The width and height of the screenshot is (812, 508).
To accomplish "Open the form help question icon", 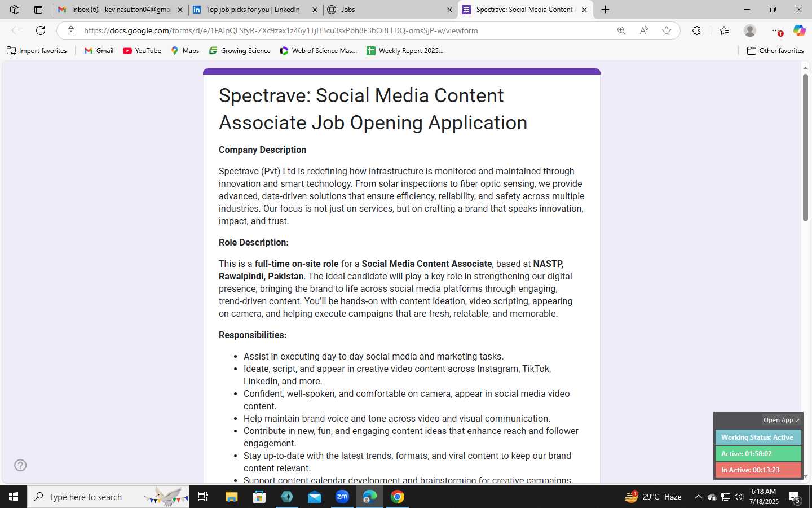I will [x=20, y=465].
